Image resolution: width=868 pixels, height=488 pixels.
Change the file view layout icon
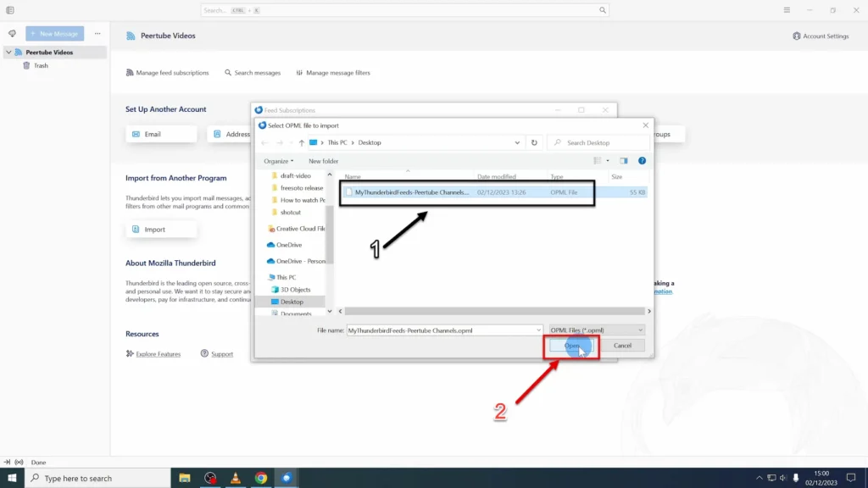(598, 161)
